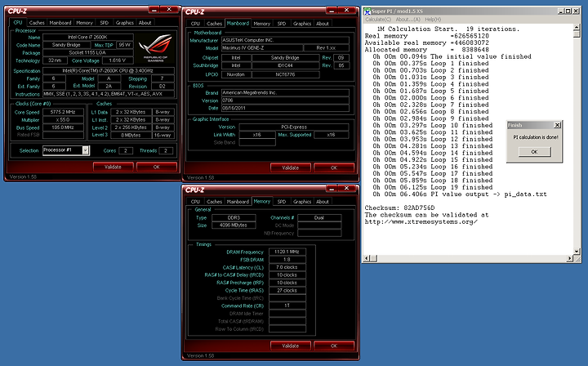588x366 pixels.
Task: Open Calculate(C) menu in Super PI
Action: (x=378, y=20)
